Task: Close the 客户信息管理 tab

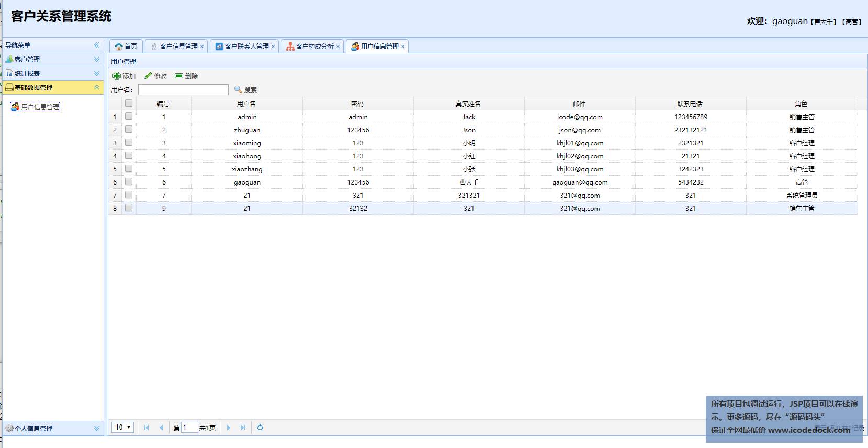Action: (202, 47)
